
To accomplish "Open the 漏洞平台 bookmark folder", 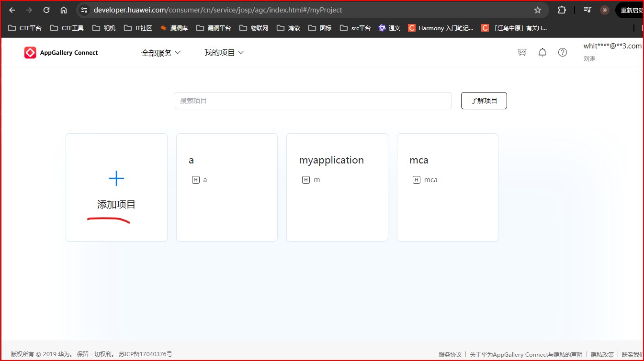I will click(x=214, y=28).
